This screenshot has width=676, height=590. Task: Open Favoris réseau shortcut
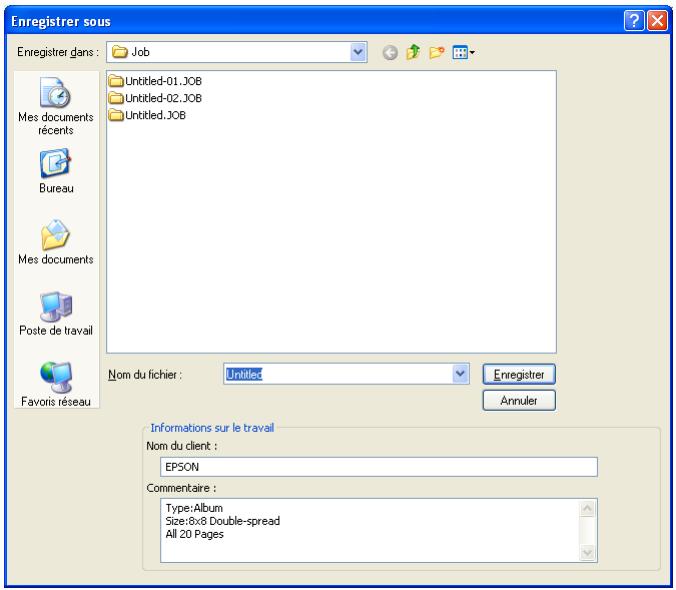tap(56, 384)
